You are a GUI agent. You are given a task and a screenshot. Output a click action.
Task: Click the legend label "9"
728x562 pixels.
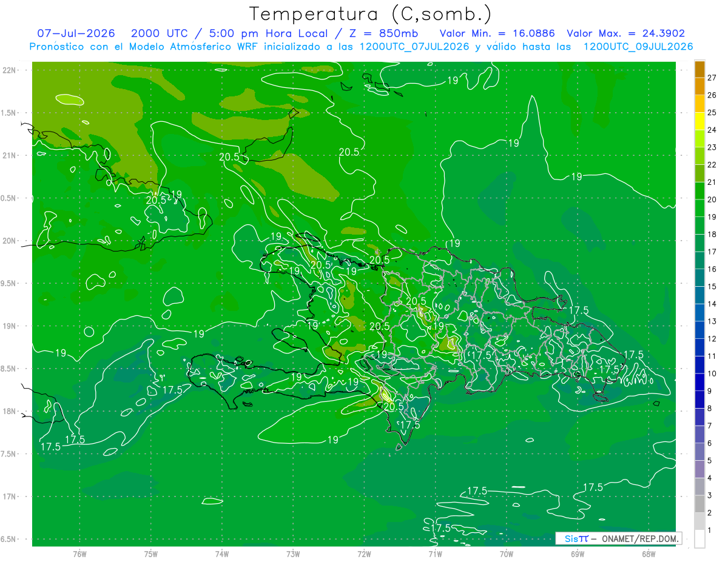coord(710,391)
